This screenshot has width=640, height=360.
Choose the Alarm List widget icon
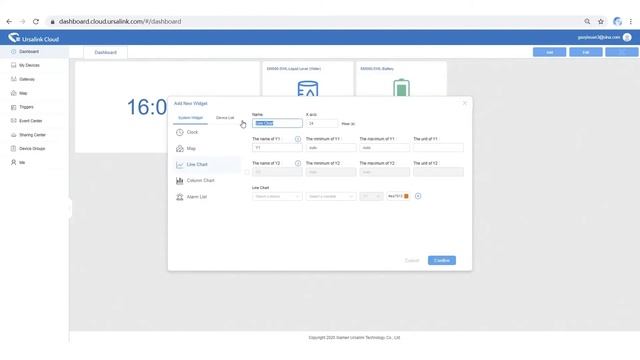tap(180, 197)
